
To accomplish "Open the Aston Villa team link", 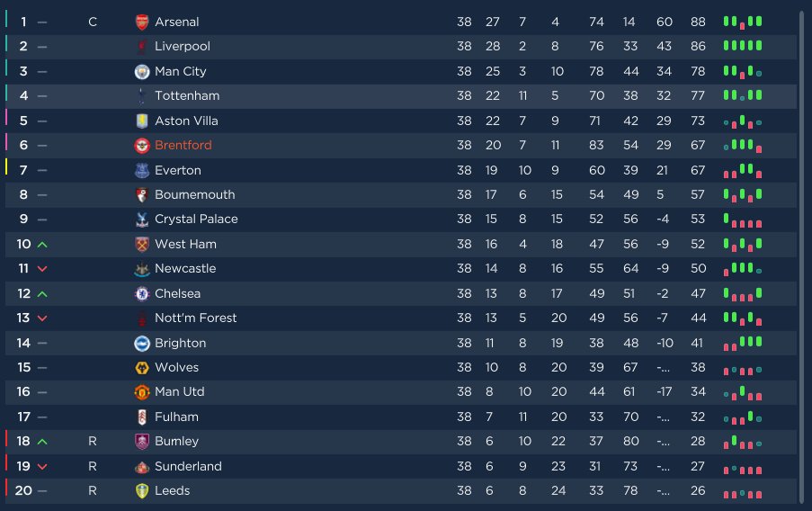I will [186, 121].
